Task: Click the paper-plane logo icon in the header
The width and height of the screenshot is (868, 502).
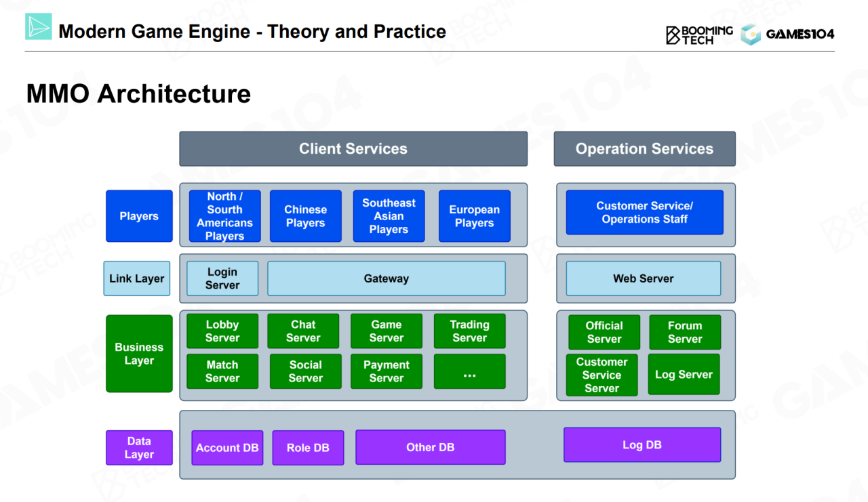Action: (38, 26)
